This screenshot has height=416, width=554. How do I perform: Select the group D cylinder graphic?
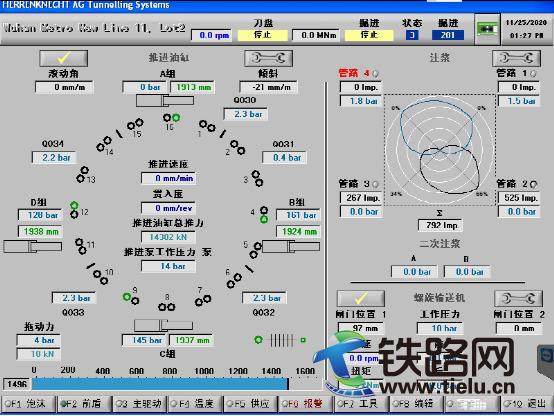33,246
